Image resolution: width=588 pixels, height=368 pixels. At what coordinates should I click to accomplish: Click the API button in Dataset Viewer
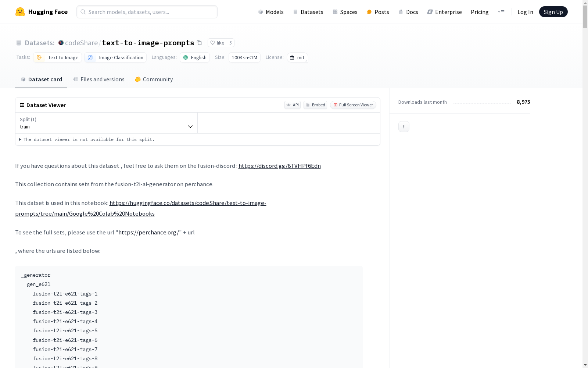tap(293, 105)
